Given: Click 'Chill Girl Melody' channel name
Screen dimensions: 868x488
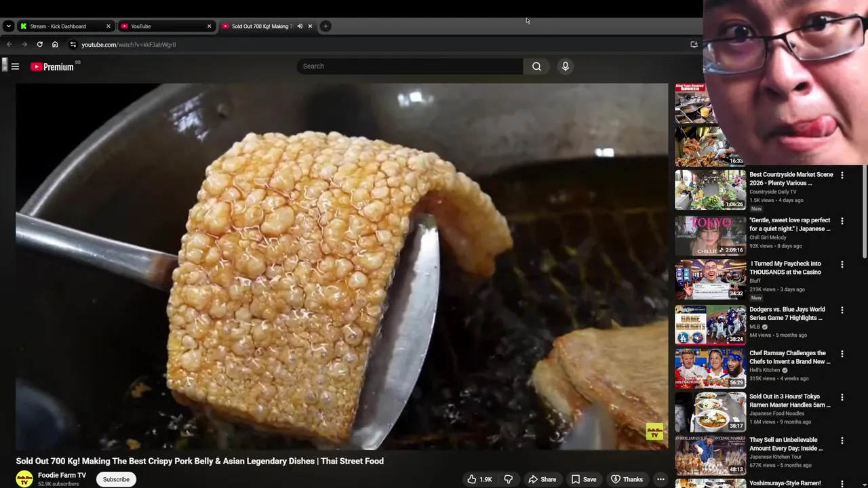Looking at the screenshot, I should pyautogui.click(x=768, y=237).
